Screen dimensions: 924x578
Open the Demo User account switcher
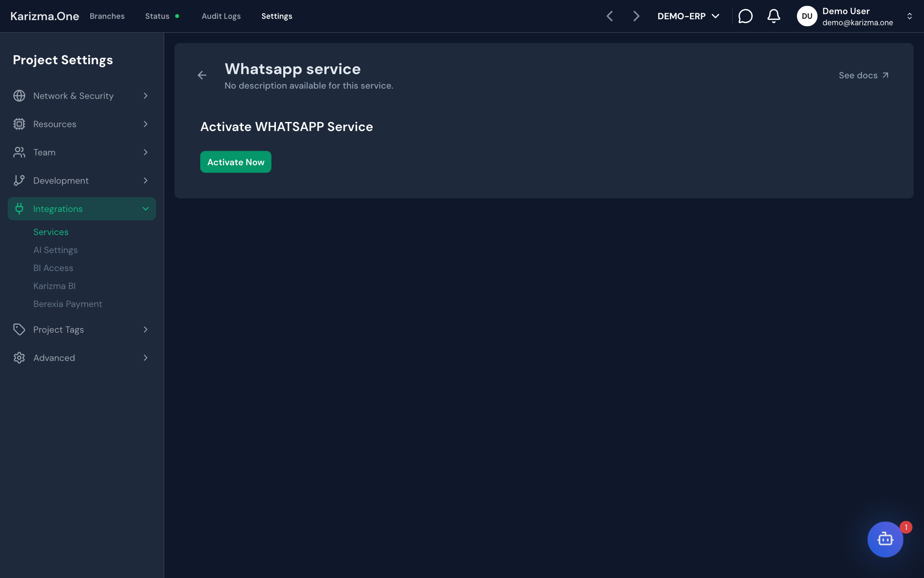point(856,16)
